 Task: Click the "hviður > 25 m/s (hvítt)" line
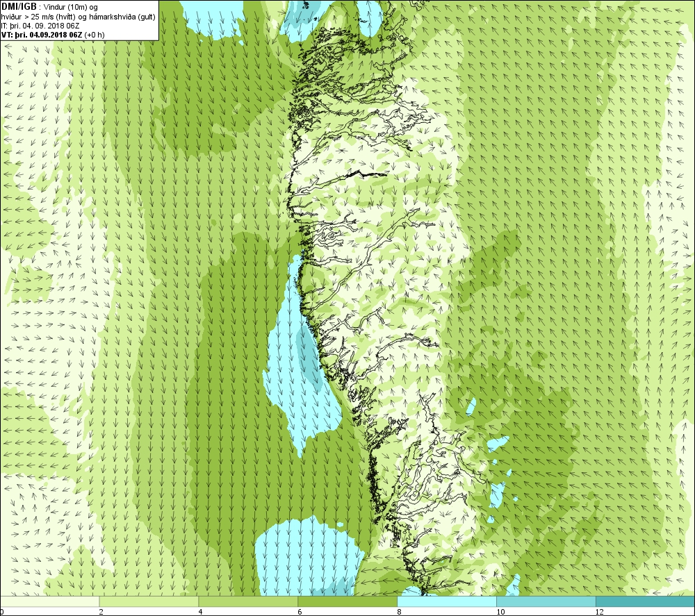pos(38,17)
